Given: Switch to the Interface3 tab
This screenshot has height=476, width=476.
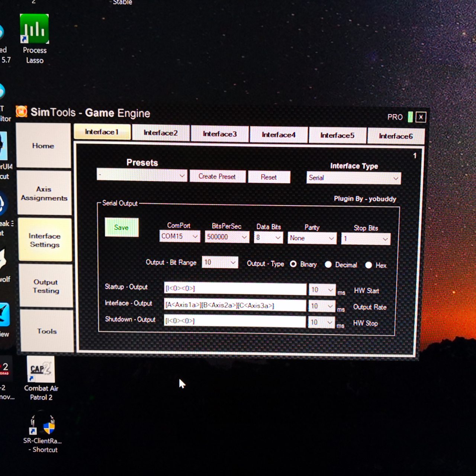Looking at the screenshot, I should (x=219, y=134).
